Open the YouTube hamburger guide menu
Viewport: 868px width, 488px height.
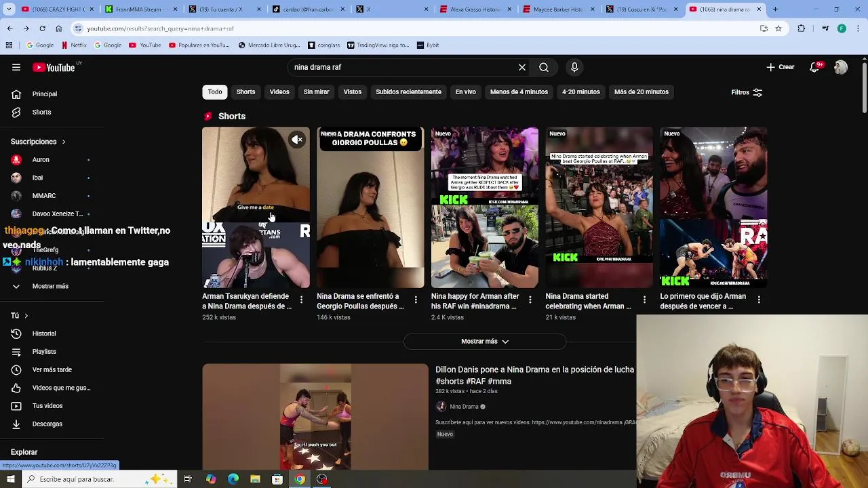tap(16, 67)
